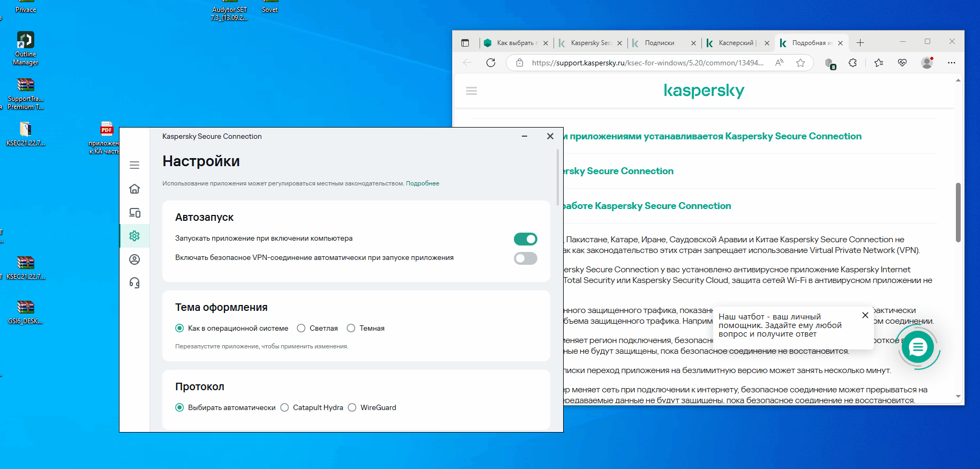Open Browser essentials heart icon
Screen dimensions: 980x469
point(902,63)
